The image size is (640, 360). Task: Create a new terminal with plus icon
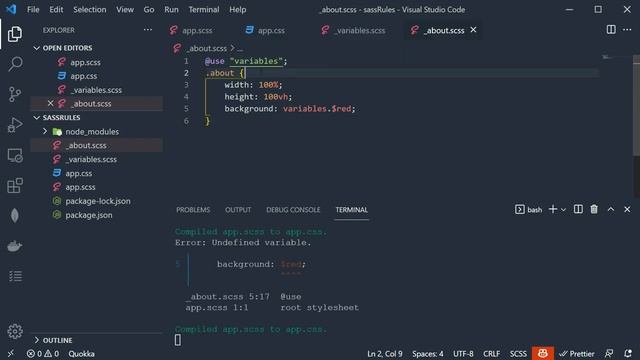tap(552, 209)
